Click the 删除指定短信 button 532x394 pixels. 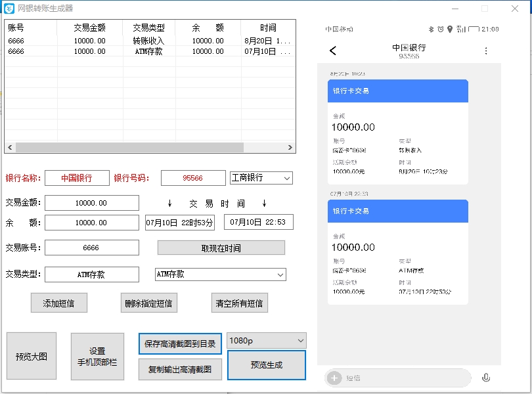(x=150, y=303)
